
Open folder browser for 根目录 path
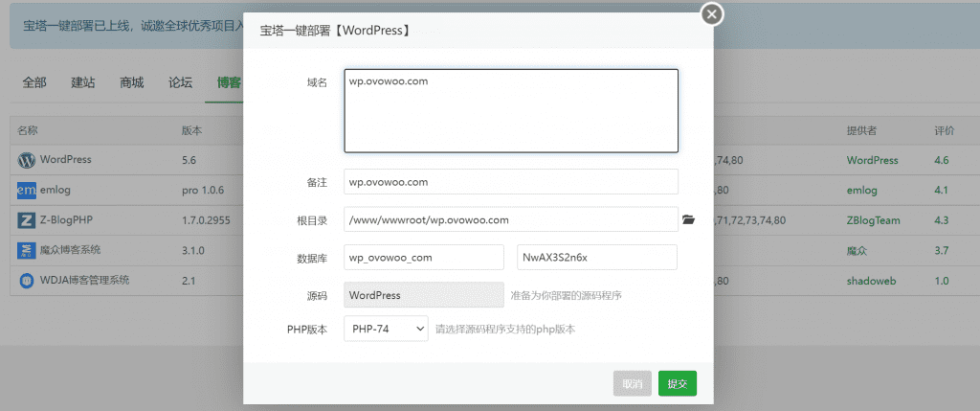pyautogui.click(x=688, y=220)
